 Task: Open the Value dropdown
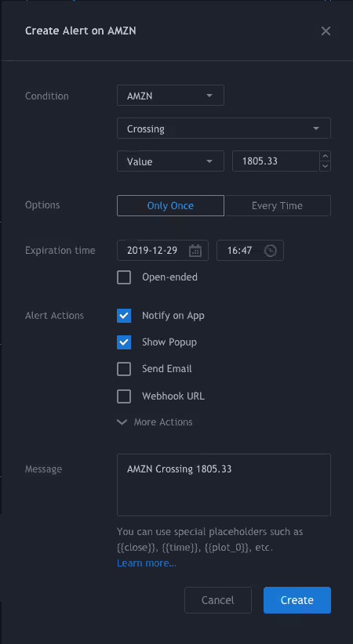[x=170, y=161]
